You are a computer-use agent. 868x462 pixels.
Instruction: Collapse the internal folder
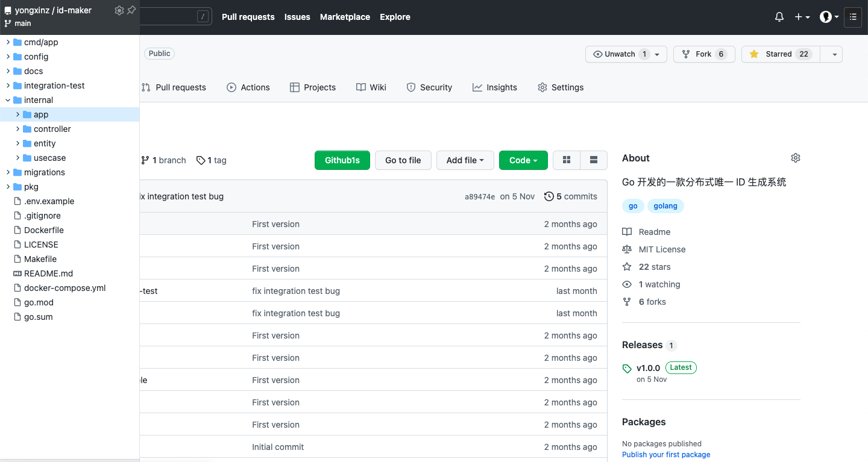8,100
